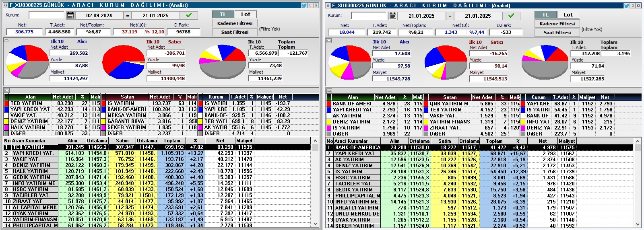The image size is (644, 230).
Task: Sort by Satim column in left window
Action: 122,141
